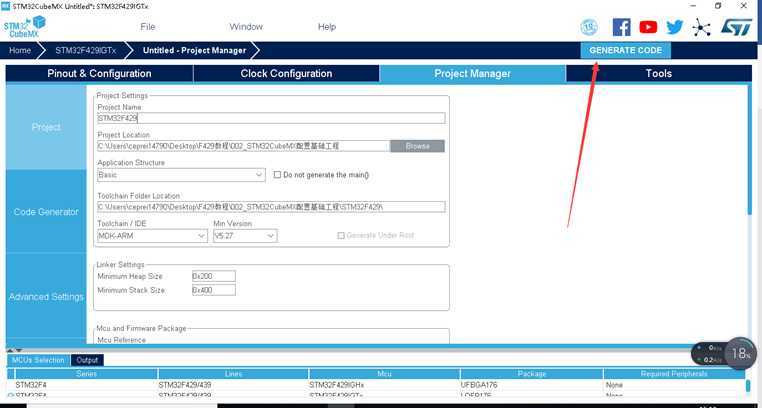762x408 pixels.
Task: Click the Project Location path field
Action: (x=243, y=146)
